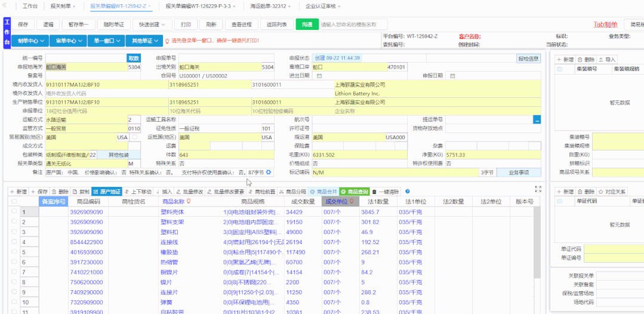Click the 商检前置 tool
This screenshot has height=314, width=644.
[261, 192]
